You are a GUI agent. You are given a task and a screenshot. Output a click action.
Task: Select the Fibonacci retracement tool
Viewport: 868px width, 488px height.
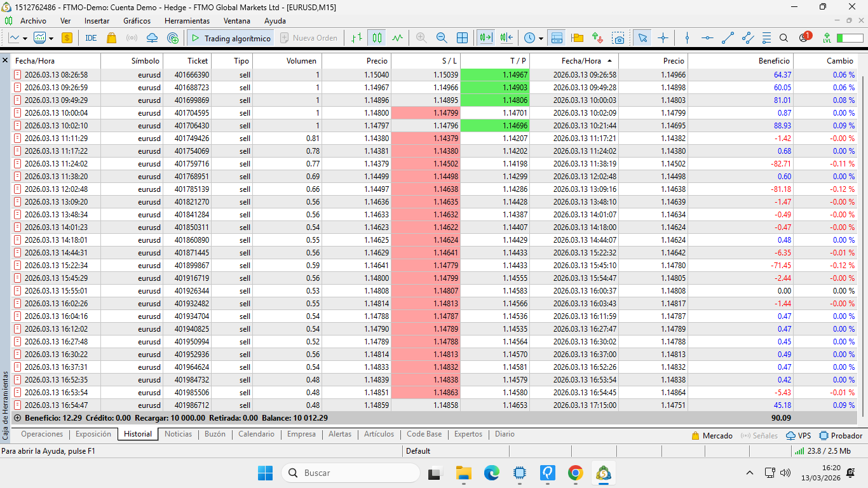[766, 38]
